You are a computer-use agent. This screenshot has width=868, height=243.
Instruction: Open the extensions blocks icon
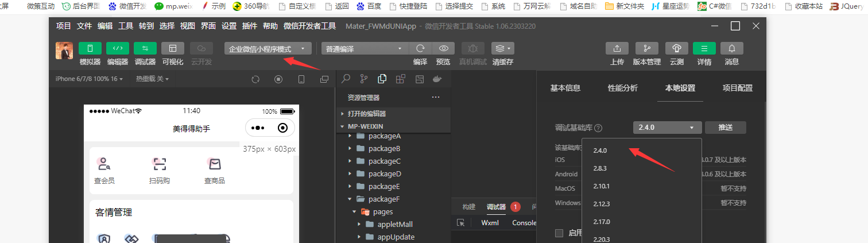401,79
